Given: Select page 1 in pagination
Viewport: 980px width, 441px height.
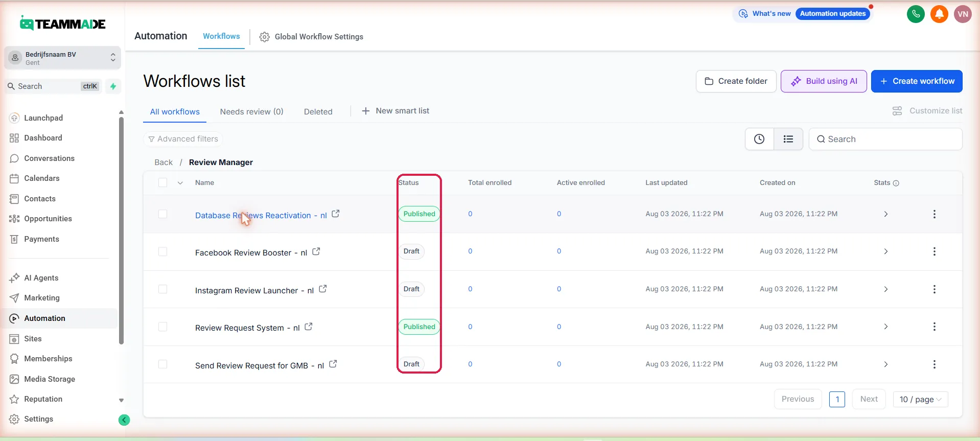Looking at the screenshot, I should point(837,400).
